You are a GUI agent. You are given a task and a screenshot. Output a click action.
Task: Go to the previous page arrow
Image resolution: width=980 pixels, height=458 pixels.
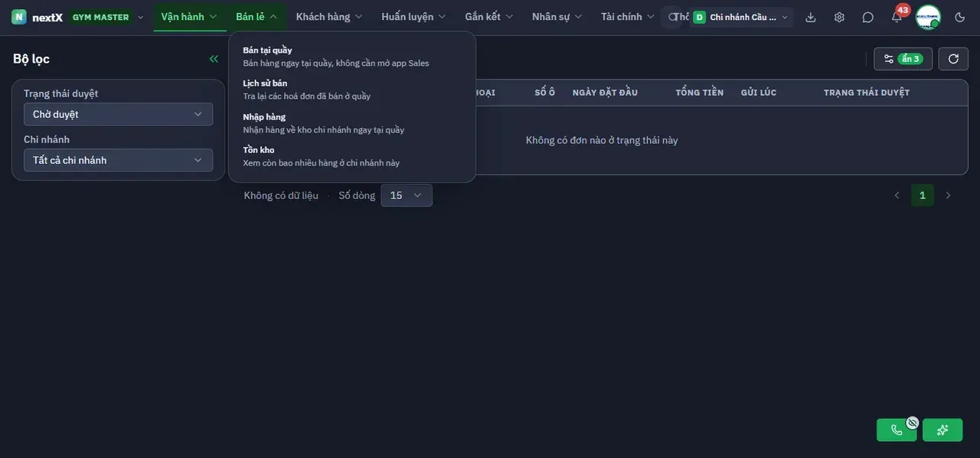click(x=897, y=195)
